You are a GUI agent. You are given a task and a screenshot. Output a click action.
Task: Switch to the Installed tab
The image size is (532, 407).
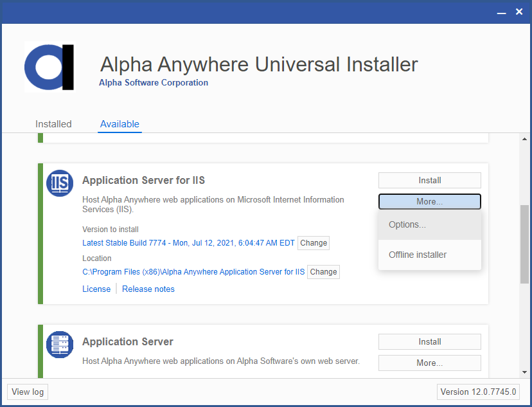(x=53, y=124)
